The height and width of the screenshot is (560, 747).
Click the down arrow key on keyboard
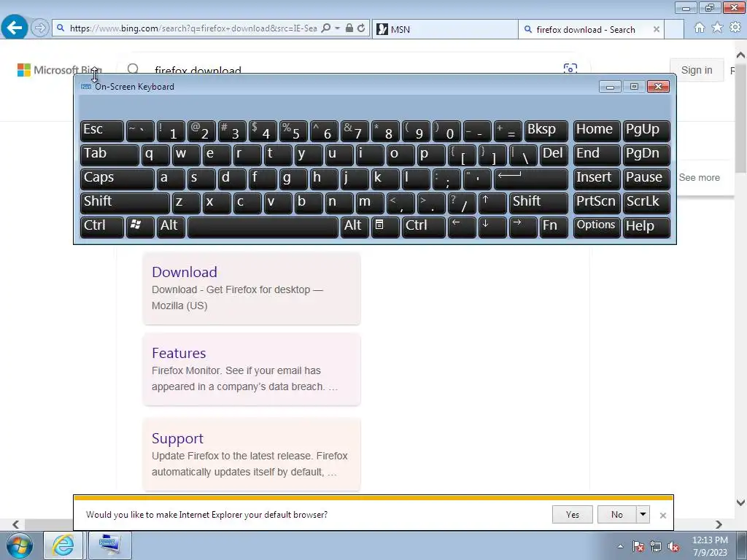pyautogui.click(x=492, y=226)
